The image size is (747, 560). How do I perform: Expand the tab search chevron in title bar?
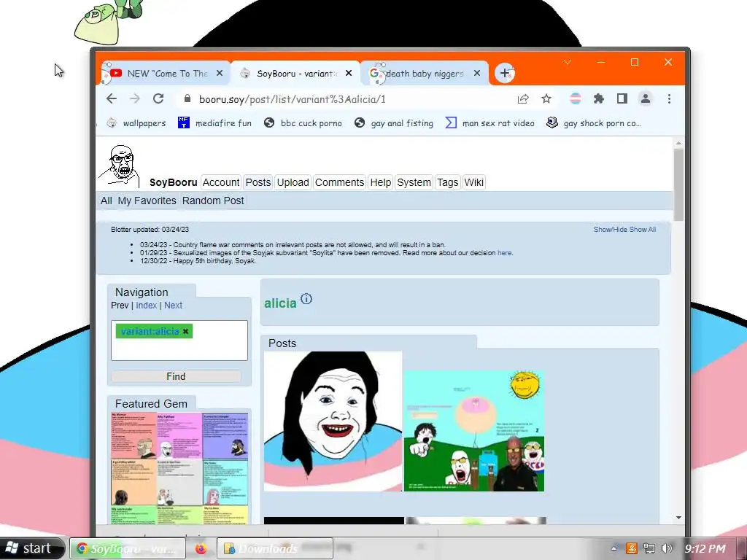[x=567, y=63]
